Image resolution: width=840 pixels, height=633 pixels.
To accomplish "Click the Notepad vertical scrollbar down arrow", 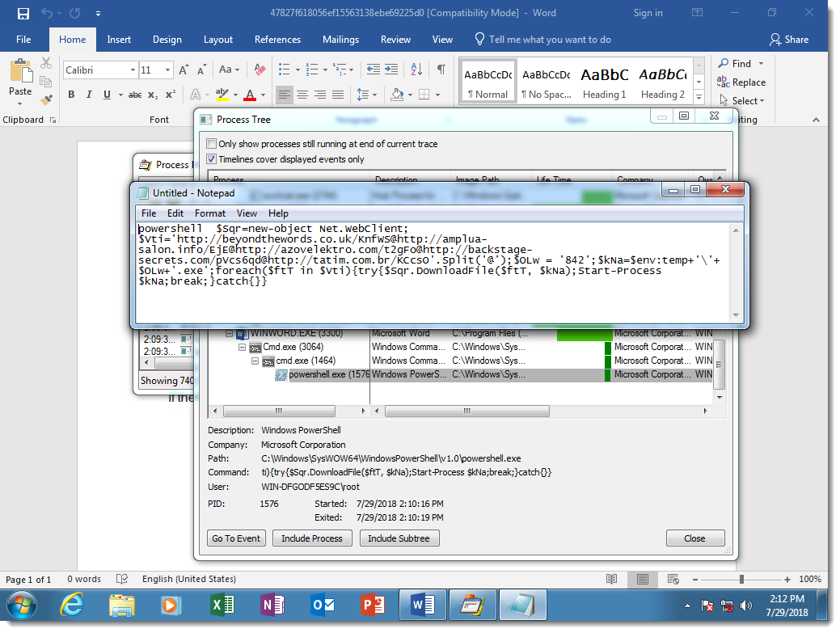I will point(736,314).
